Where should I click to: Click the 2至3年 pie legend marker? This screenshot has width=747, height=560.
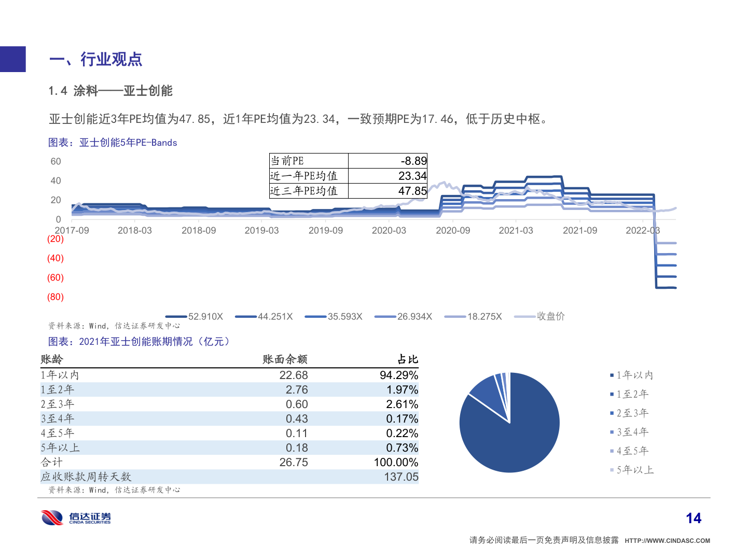(612, 413)
